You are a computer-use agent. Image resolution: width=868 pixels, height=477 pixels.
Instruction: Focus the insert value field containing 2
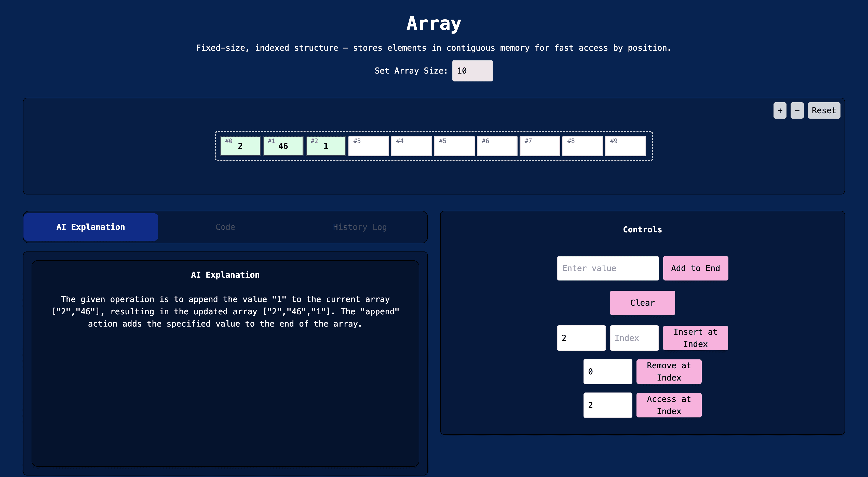pyautogui.click(x=581, y=338)
